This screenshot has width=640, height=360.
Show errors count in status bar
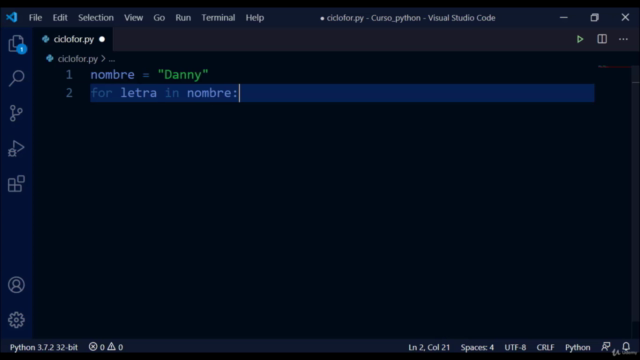point(96,347)
